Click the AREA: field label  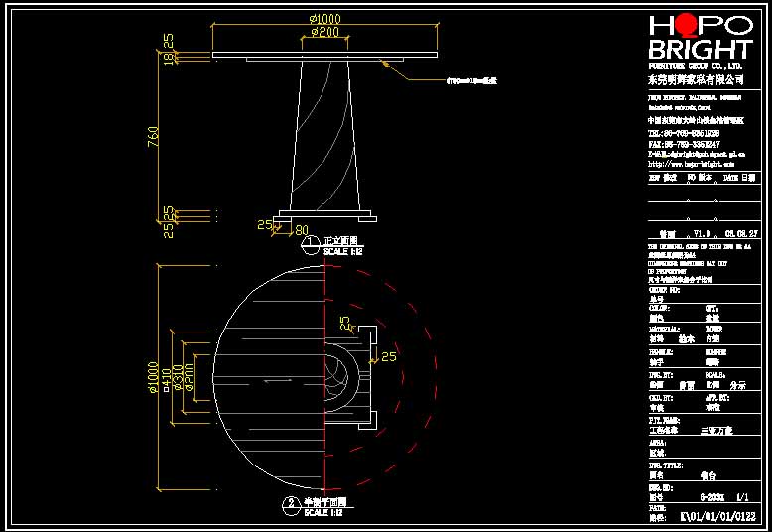tap(658, 443)
